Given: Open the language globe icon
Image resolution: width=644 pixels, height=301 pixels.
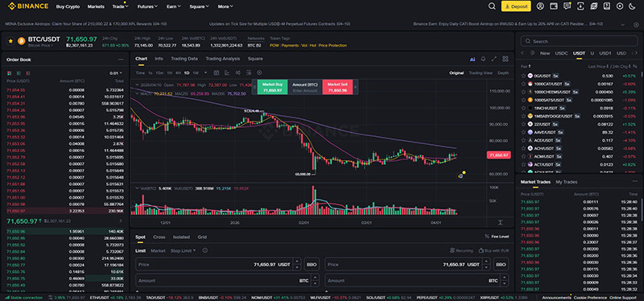Looking at the screenshot, I should coord(594,6).
